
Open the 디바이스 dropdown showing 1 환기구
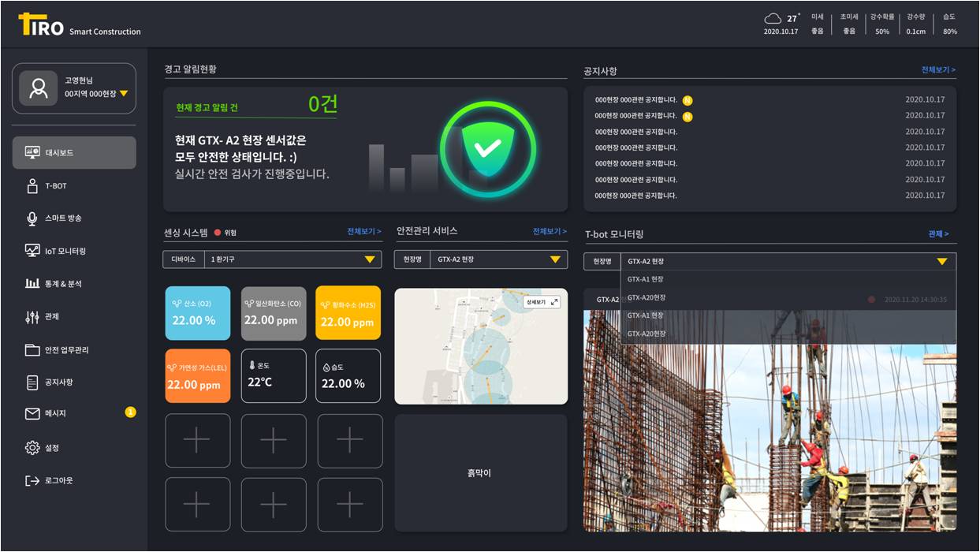point(272,259)
